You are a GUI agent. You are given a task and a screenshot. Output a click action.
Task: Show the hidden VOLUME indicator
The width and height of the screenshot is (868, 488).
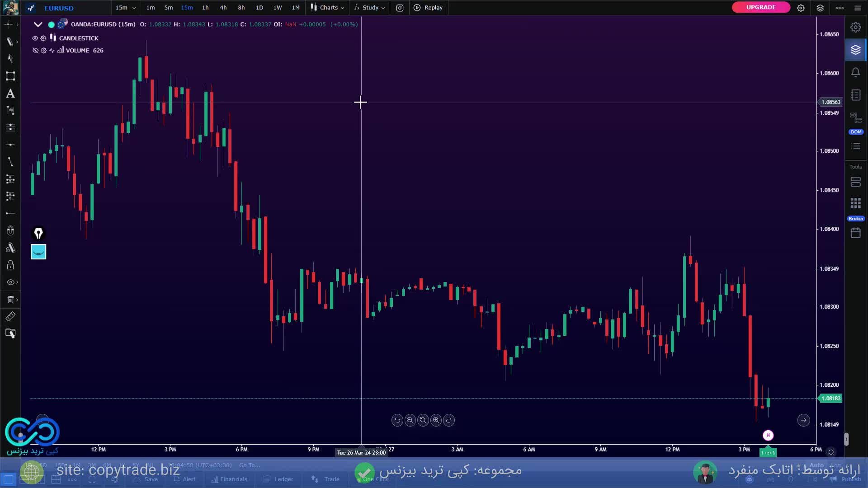35,51
